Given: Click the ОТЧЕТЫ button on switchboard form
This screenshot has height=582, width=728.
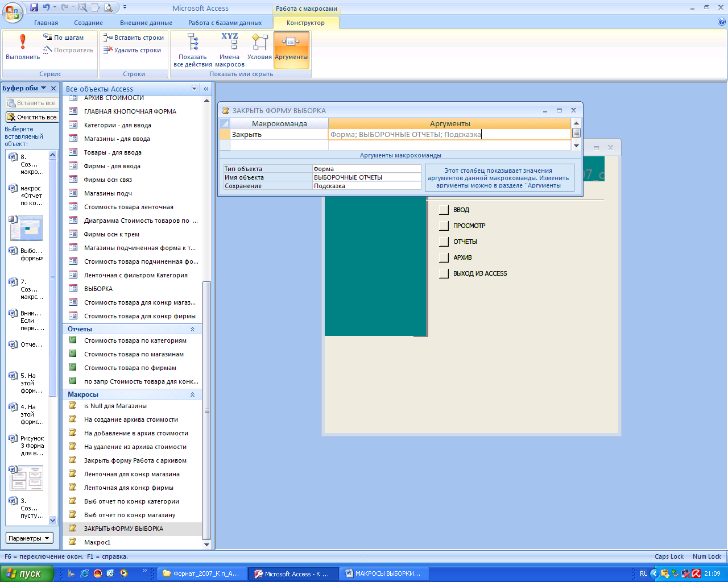Looking at the screenshot, I should pyautogui.click(x=444, y=242).
